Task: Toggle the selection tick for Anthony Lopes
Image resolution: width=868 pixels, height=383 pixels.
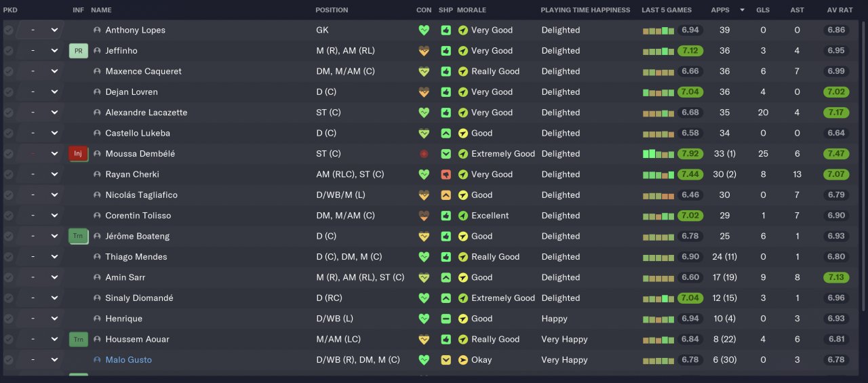Action: click(8, 31)
